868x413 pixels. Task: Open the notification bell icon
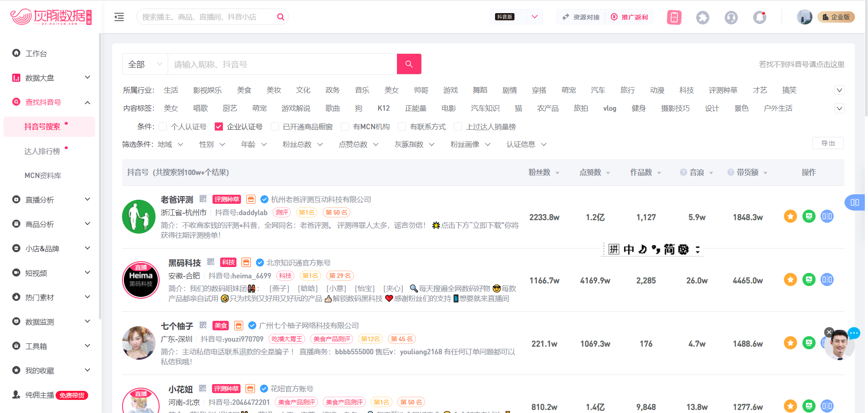pyautogui.click(x=759, y=17)
